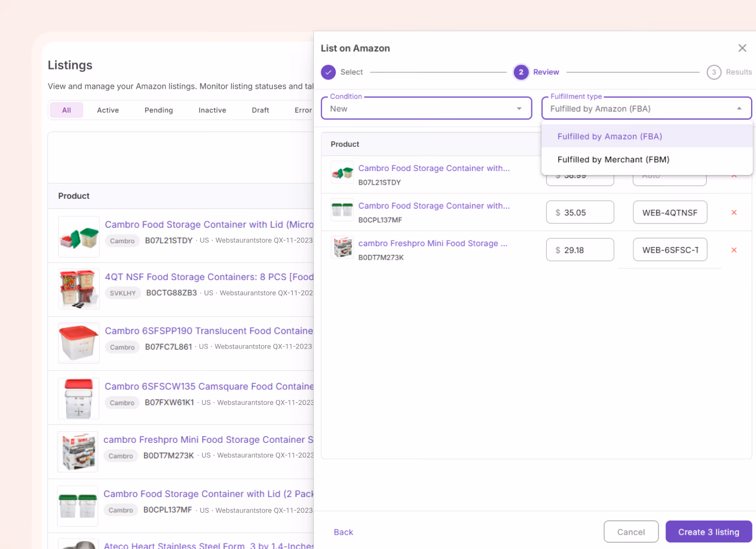The height and width of the screenshot is (549, 756).
Task: Click Listings thumbnail for B07FC7L861
Action: [x=79, y=343]
